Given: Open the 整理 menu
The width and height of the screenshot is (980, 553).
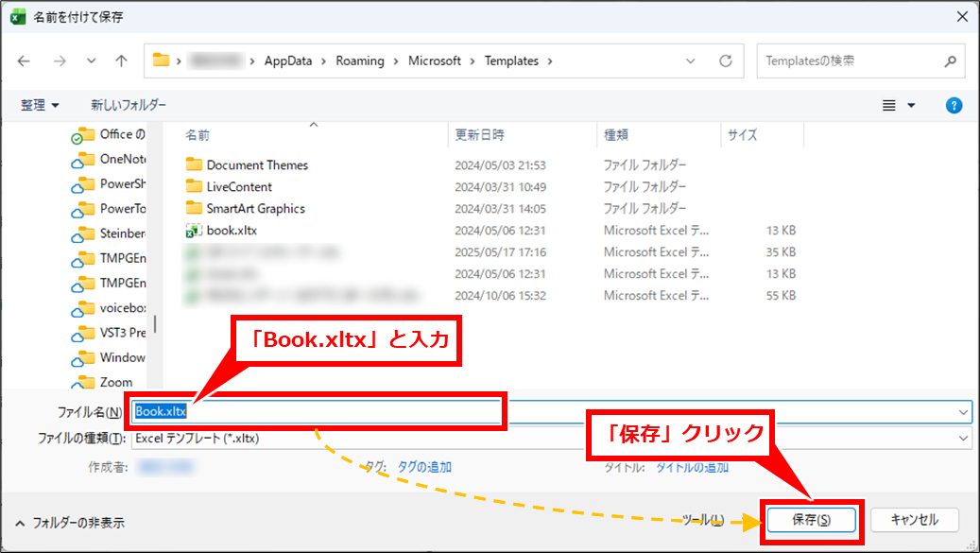Looking at the screenshot, I should click(40, 105).
